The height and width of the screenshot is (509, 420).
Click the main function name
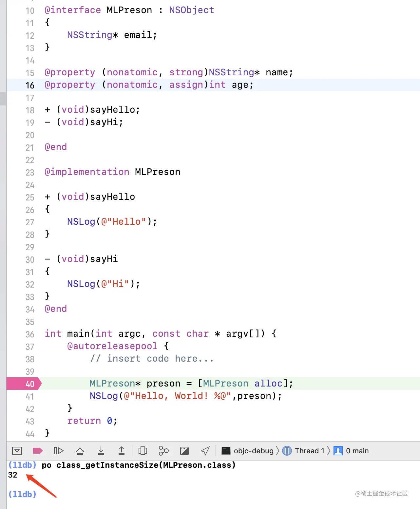coord(78,333)
